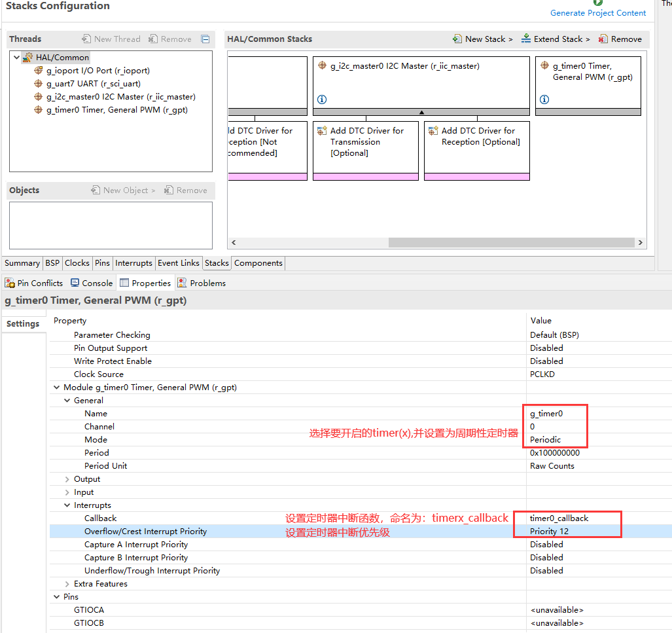Click the Extend Stack icon
The image size is (672, 633).
pos(526,39)
